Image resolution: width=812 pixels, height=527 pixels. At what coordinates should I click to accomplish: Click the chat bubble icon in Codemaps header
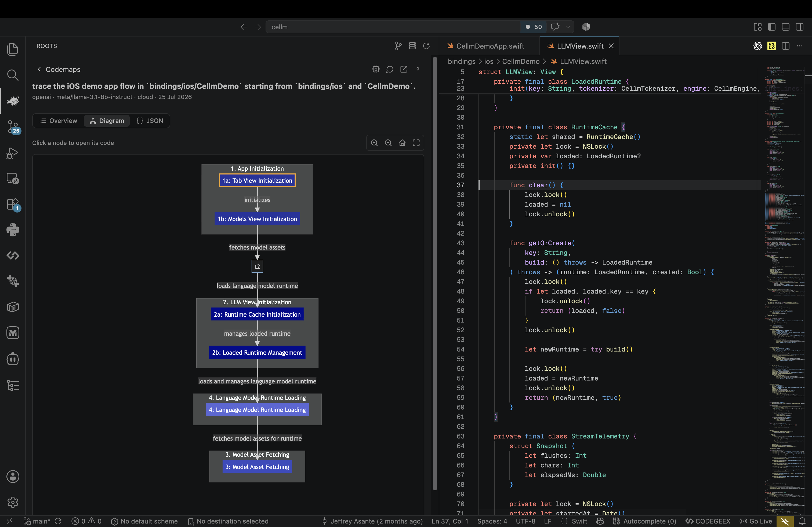[x=390, y=69]
